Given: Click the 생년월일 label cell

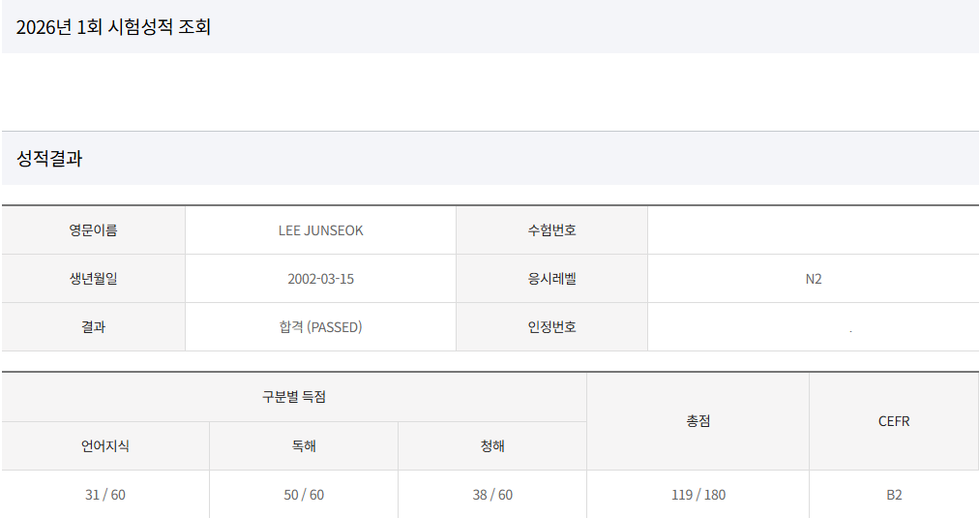Looking at the screenshot, I should [x=93, y=279].
